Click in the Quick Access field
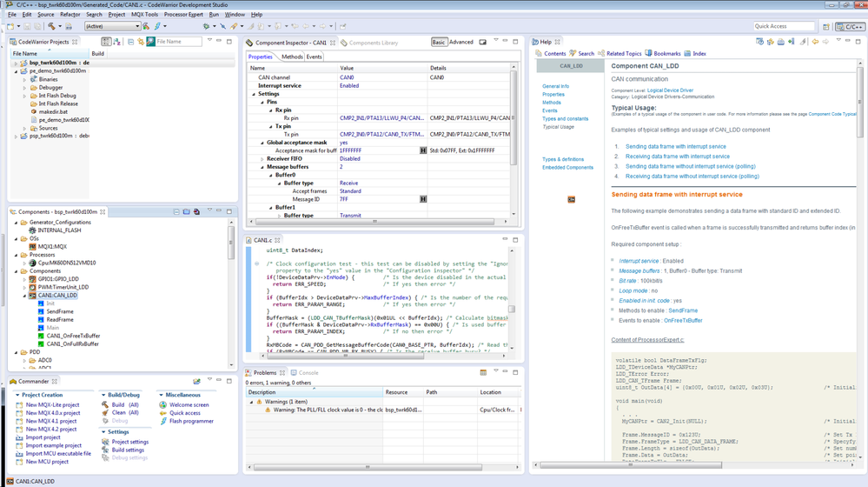868x487 pixels. pos(783,26)
